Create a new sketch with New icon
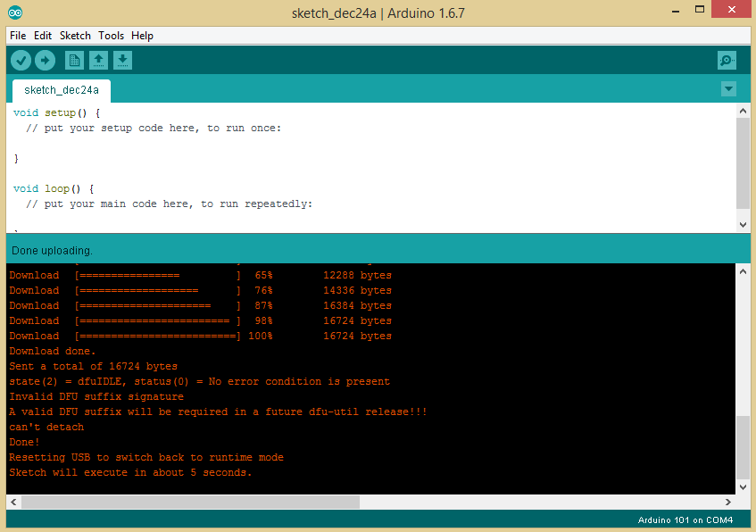Viewport: 756px width, 532px height. [74, 61]
